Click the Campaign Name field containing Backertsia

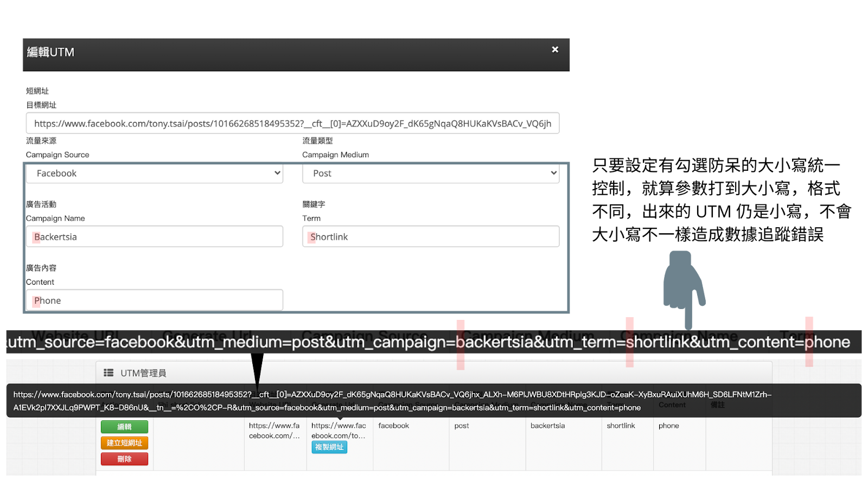155,236
